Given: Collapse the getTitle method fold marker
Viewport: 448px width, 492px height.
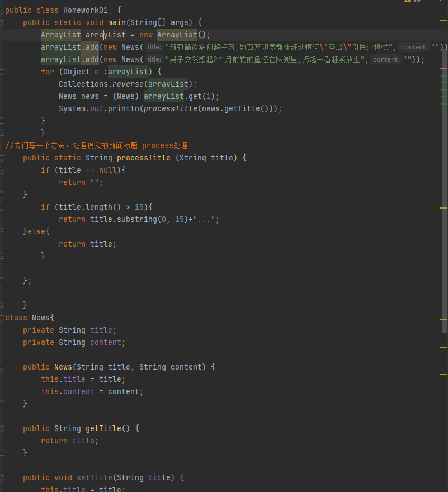Looking at the screenshot, I should point(2,429).
